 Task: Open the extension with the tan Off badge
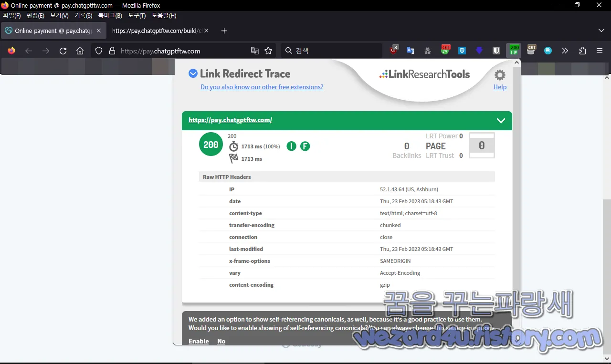tap(531, 50)
